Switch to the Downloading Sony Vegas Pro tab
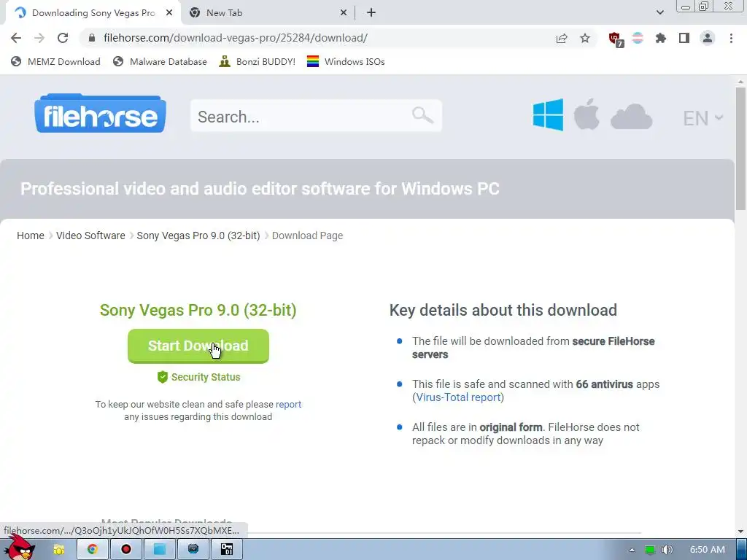Image resolution: width=747 pixels, height=560 pixels. pos(93,13)
